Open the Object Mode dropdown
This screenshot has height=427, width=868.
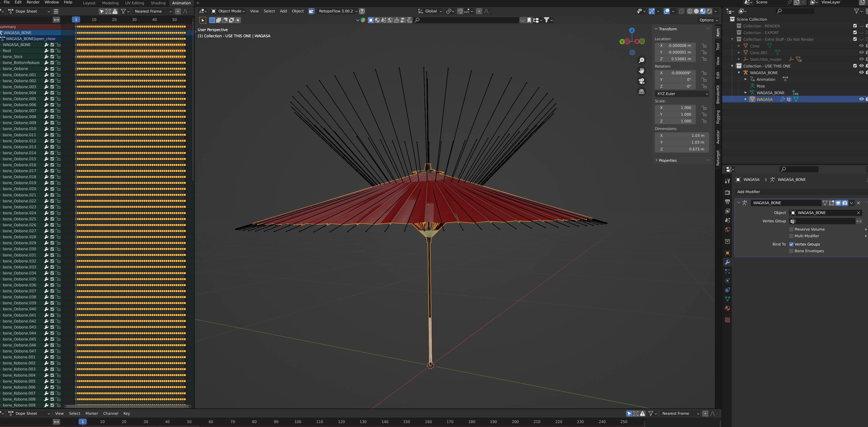pos(228,11)
